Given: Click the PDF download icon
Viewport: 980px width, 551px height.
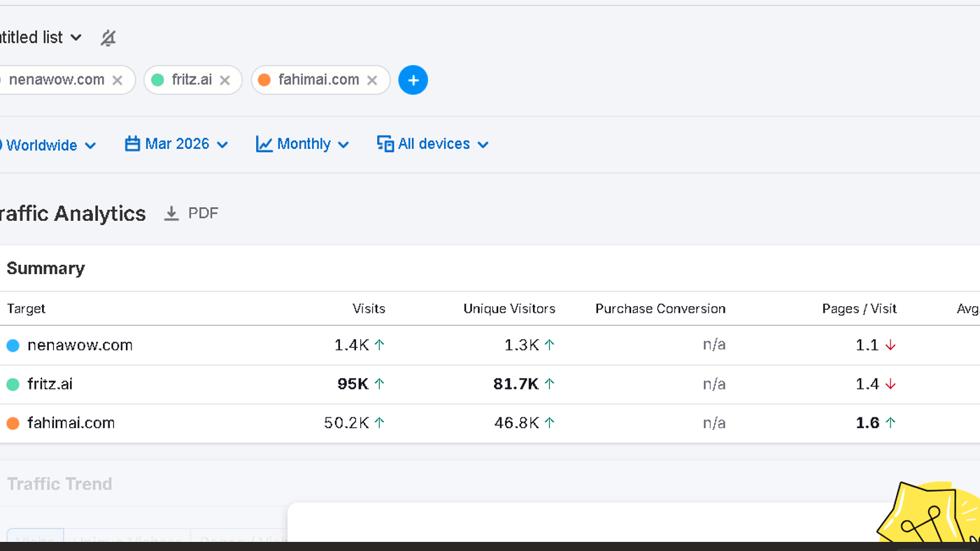Looking at the screenshot, I should 172,213.
